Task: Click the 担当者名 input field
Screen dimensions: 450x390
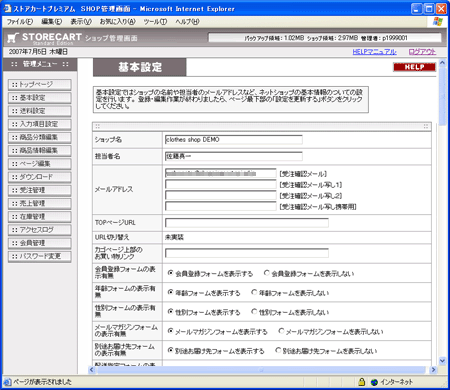Action: [234, 156]
